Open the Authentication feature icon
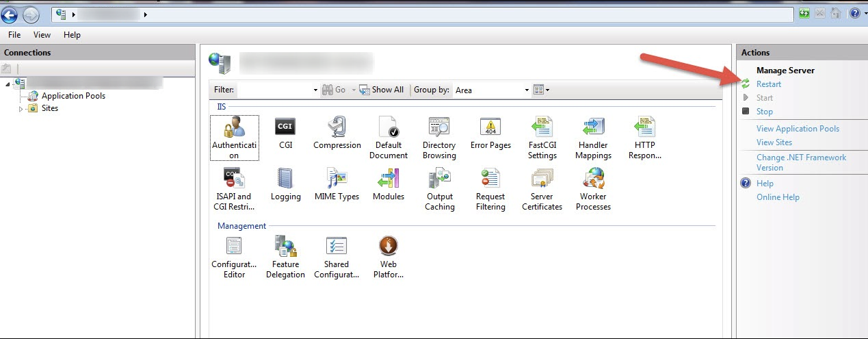868x339 pixels. click(x=234, y=127)
